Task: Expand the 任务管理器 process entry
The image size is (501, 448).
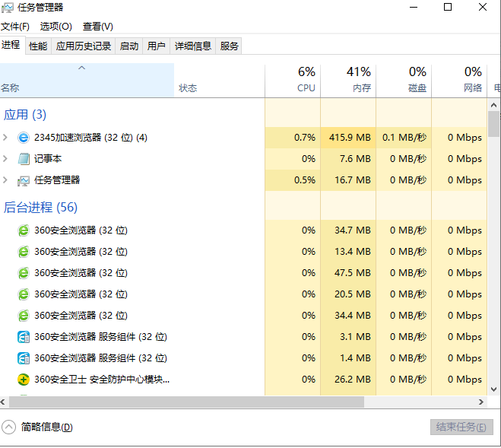Action: pos(6,180)
